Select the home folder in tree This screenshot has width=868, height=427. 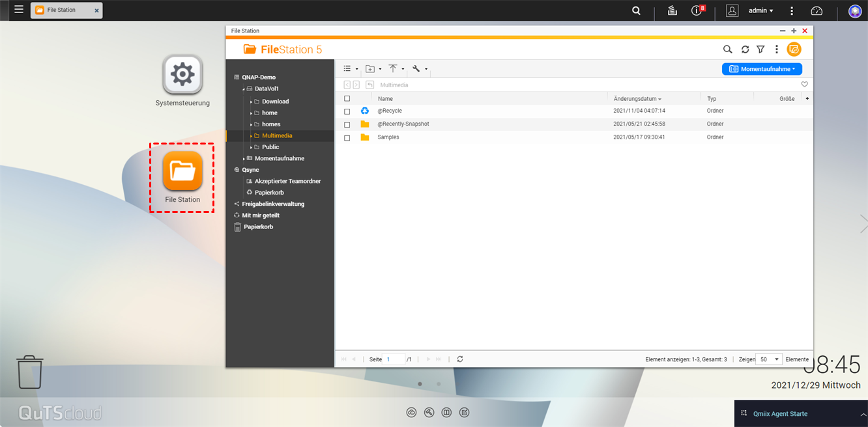tap(270, 113)
